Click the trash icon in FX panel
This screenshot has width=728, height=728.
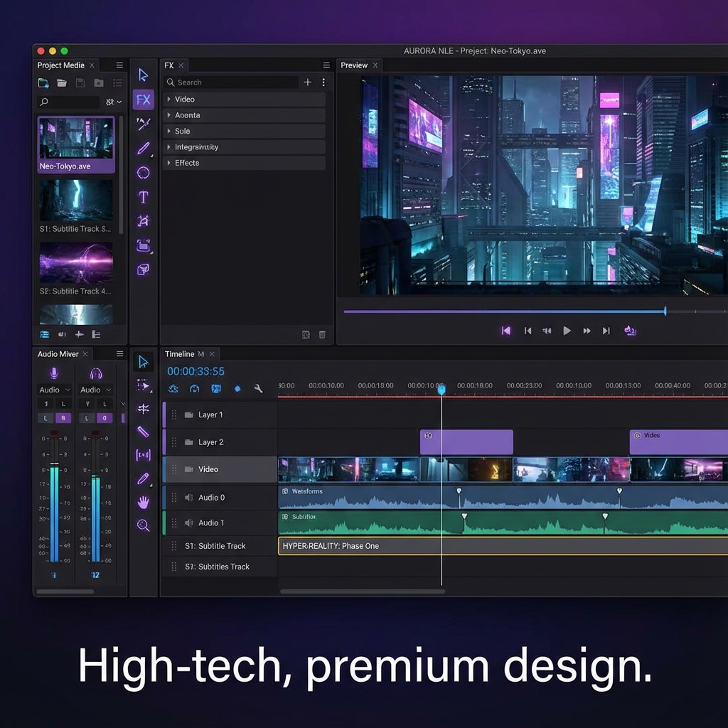pos(322,334)
